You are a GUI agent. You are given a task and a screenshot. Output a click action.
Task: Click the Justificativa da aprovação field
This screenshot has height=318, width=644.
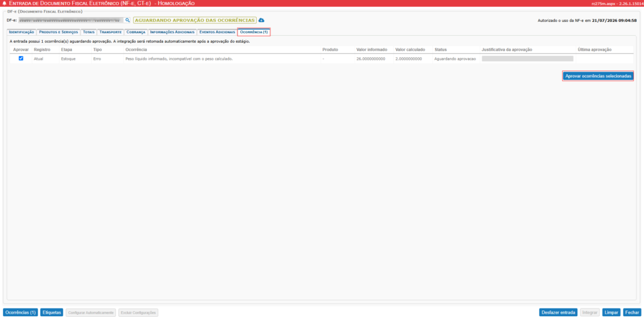click(528, 58)
